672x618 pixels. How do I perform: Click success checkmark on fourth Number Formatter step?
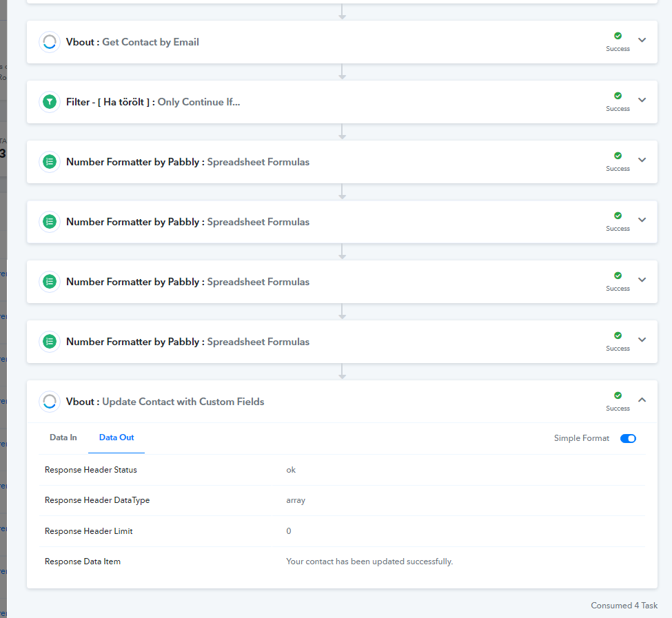click(618, 336)
